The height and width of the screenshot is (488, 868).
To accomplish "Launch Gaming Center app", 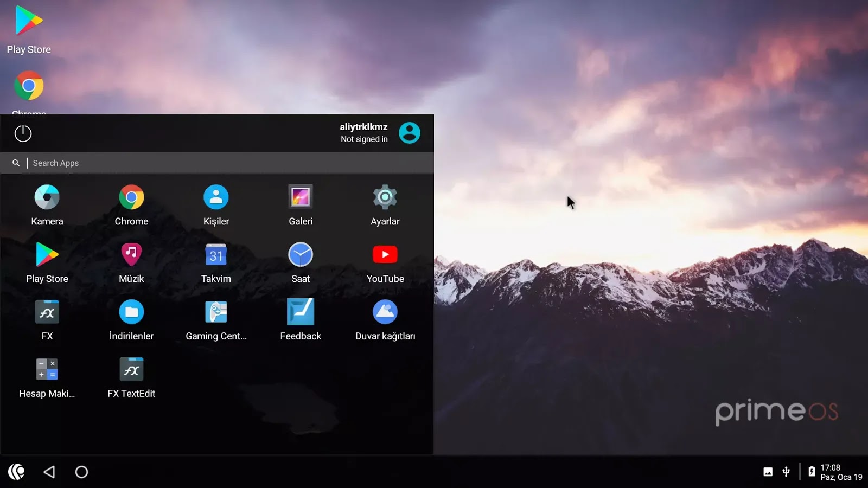I will tap(216, 320).
